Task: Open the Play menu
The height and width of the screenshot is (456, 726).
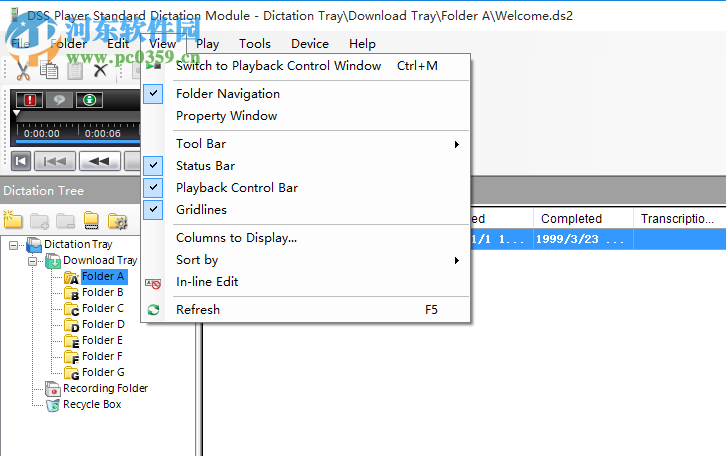Action: [207, 44]
